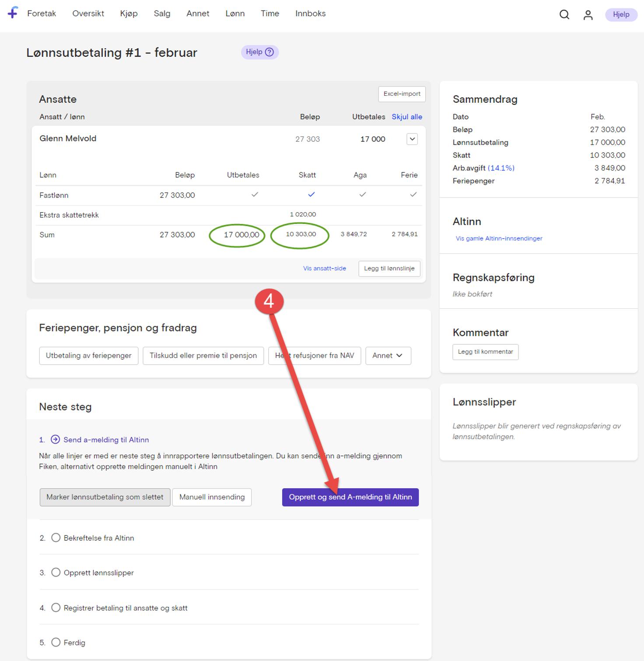Open search with the magnifier icon
This screenshot has width=644, height=661.
564,14
